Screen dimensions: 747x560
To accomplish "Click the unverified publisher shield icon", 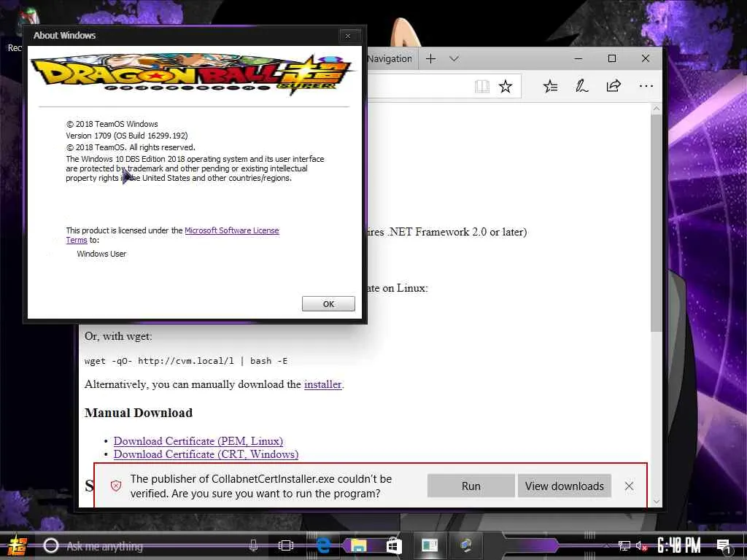I will (x=116, y=486).
